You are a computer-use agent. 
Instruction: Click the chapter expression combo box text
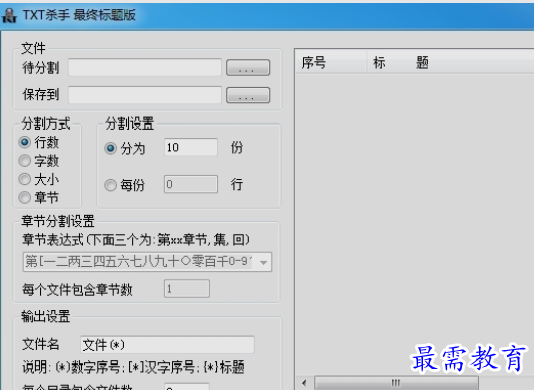(139, 262)
